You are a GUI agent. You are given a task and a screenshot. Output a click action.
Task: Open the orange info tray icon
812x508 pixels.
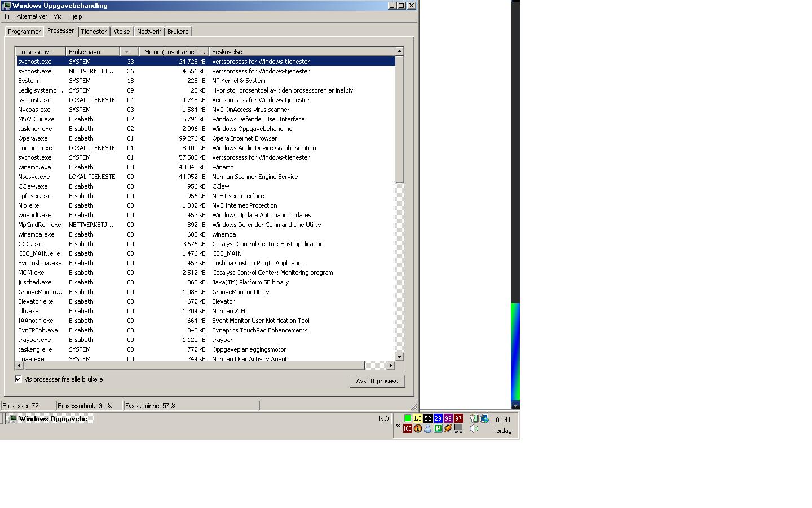[417, 428]
